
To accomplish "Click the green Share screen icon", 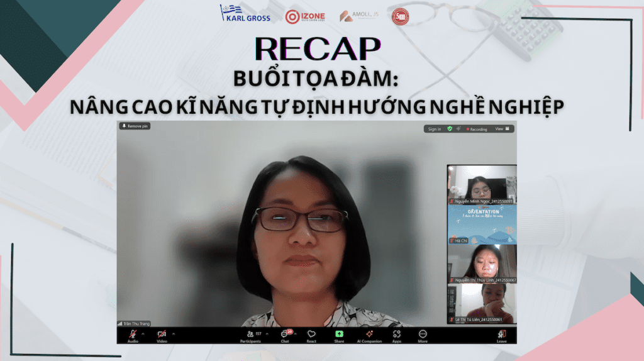I will 339,333.
